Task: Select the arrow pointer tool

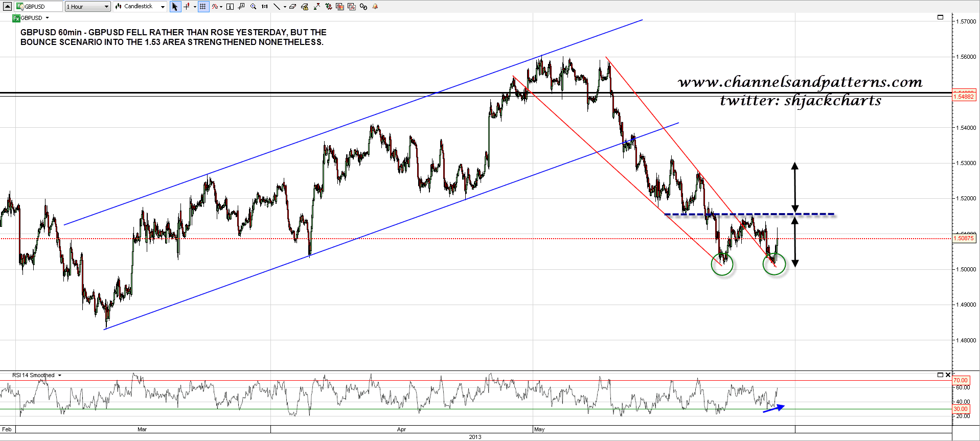Action: [175, 7]
